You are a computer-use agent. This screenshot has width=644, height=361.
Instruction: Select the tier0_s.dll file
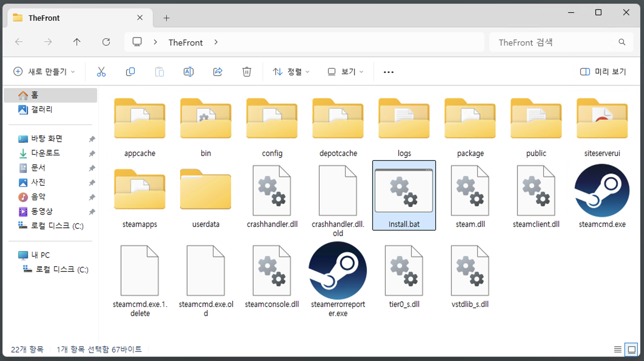[404, 276]
